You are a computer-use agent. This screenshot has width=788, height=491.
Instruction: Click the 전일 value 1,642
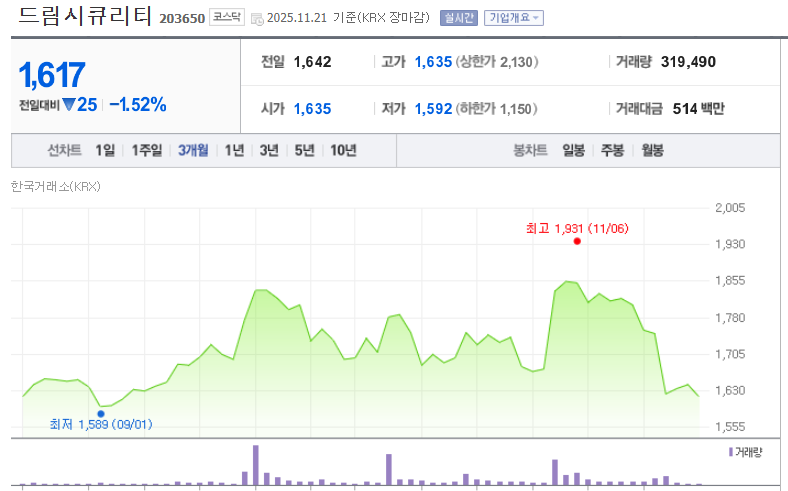click(x=313, y=62)
